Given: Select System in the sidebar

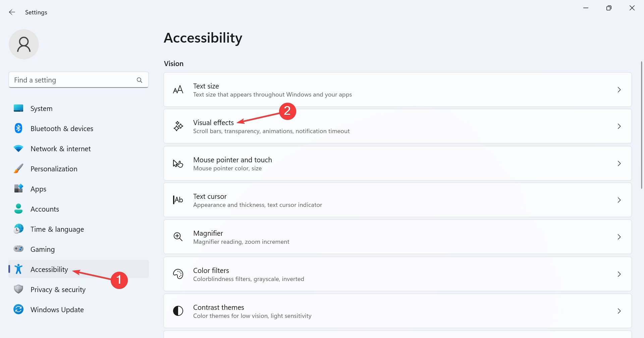Looking at the screenshot, I should pyautogui.click(x=41, y=109).
